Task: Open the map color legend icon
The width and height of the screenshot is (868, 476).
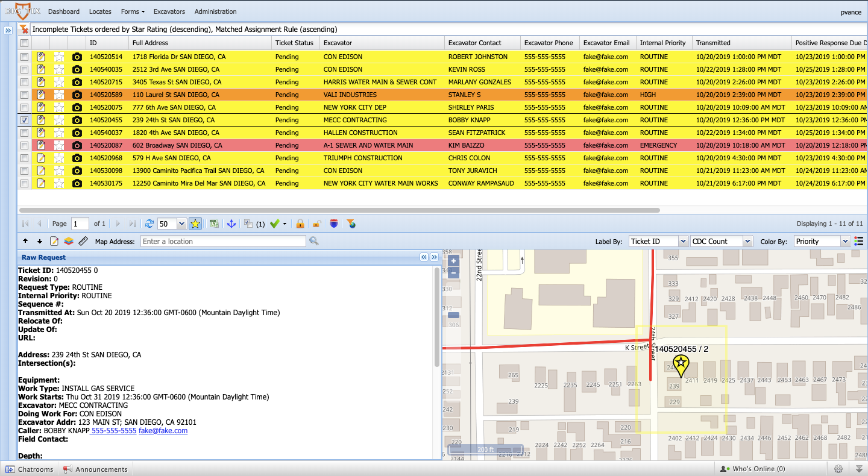Action: tap(859, 241)
